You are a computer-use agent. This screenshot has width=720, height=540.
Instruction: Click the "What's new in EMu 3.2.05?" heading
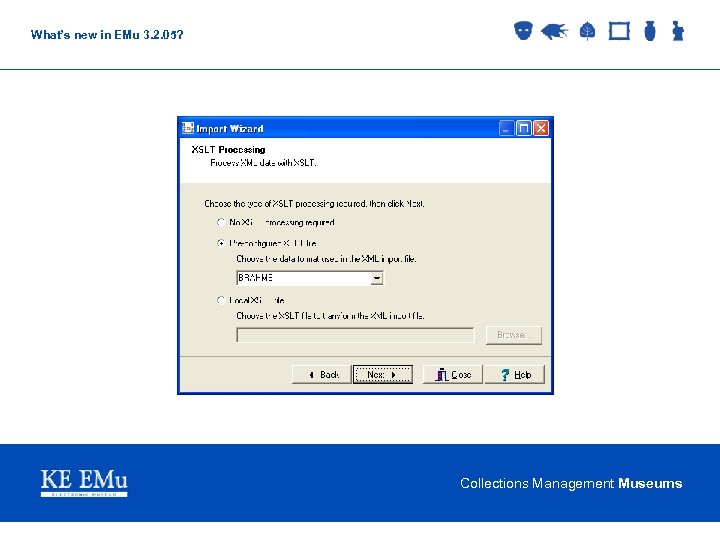click(107, 35)
